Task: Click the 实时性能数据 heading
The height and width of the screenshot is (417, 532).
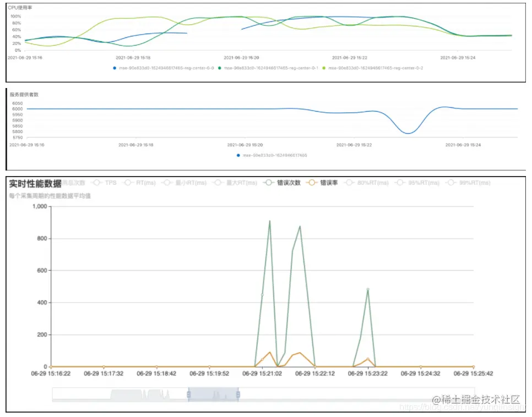Action: [35, 183]
